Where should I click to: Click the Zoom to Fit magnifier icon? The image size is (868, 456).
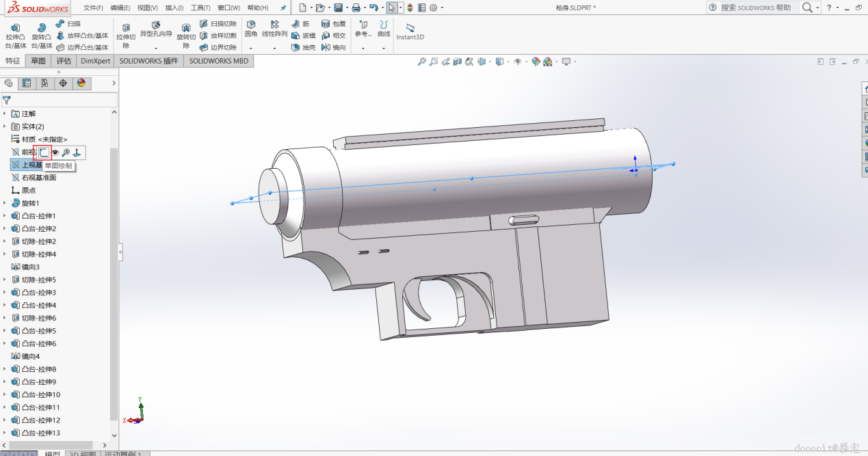[x=422, y=62]
